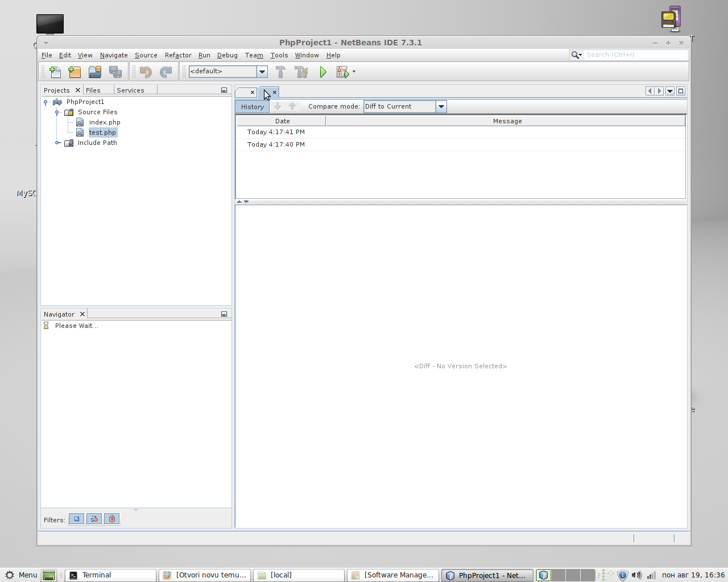Maximize the editor window area
728x582 pixels.
coord(681,91)
